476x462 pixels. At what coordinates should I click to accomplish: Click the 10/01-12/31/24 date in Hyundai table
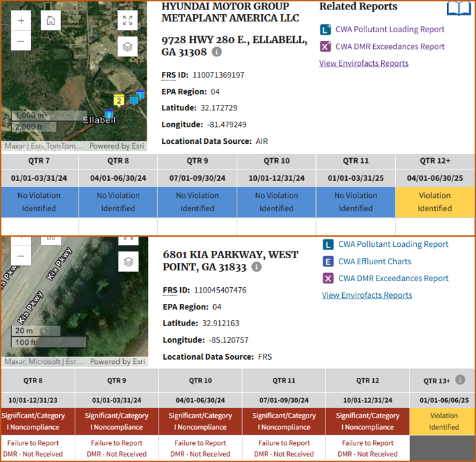[276, 178]
